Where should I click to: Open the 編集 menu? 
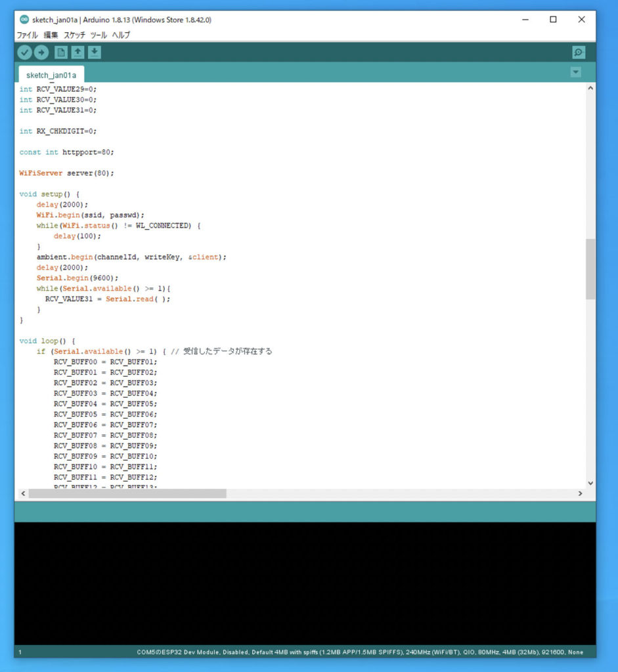[x=51, y=35]
